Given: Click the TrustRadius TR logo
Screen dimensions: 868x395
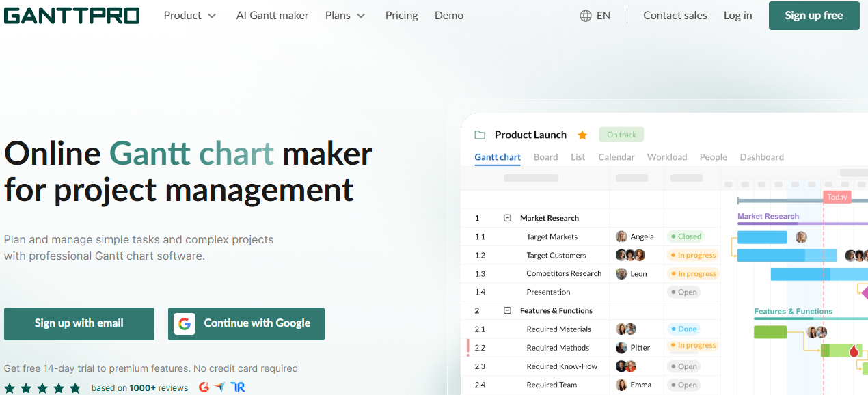Looking at the screenshot, I should pos(238,387).
